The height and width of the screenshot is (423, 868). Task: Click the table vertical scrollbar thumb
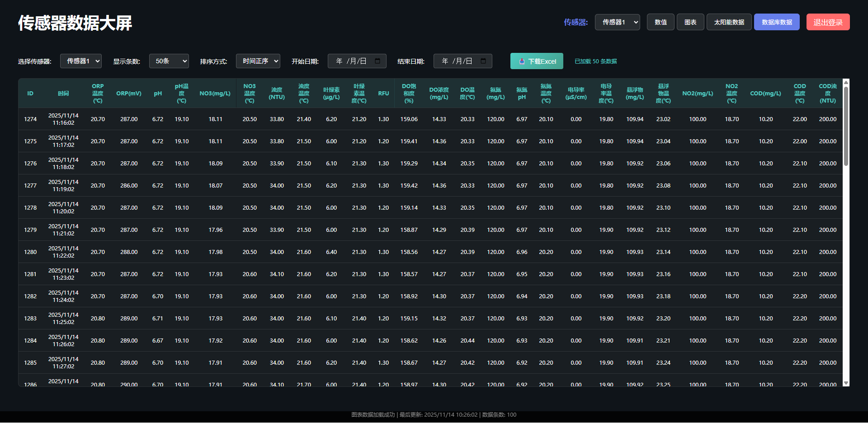[x=846, y=126]
